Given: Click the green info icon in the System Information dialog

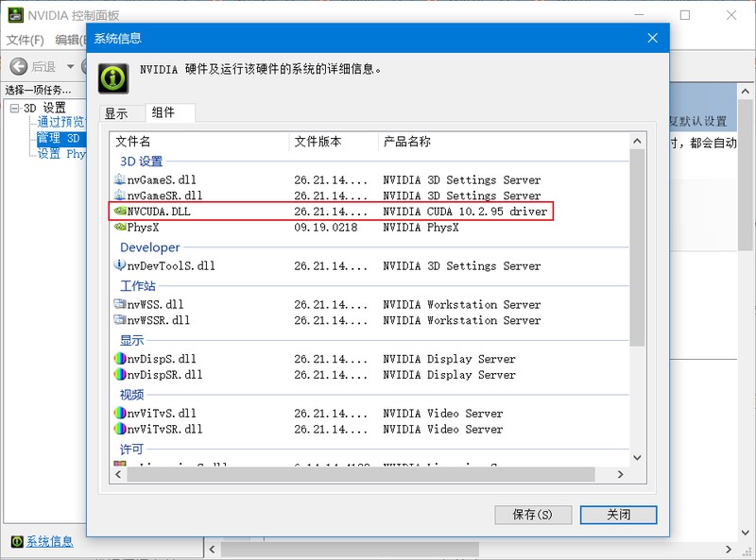Looking at the screenshot, I should click(113, 78).
